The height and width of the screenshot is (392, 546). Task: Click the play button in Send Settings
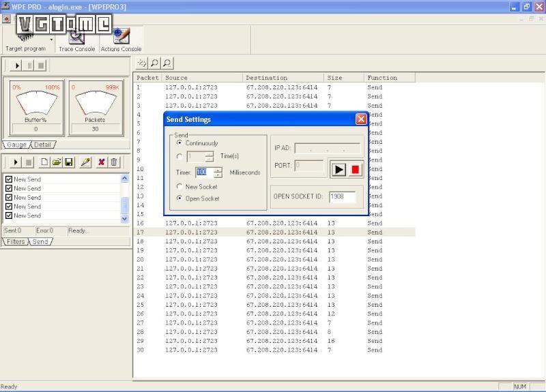point(339,170)
